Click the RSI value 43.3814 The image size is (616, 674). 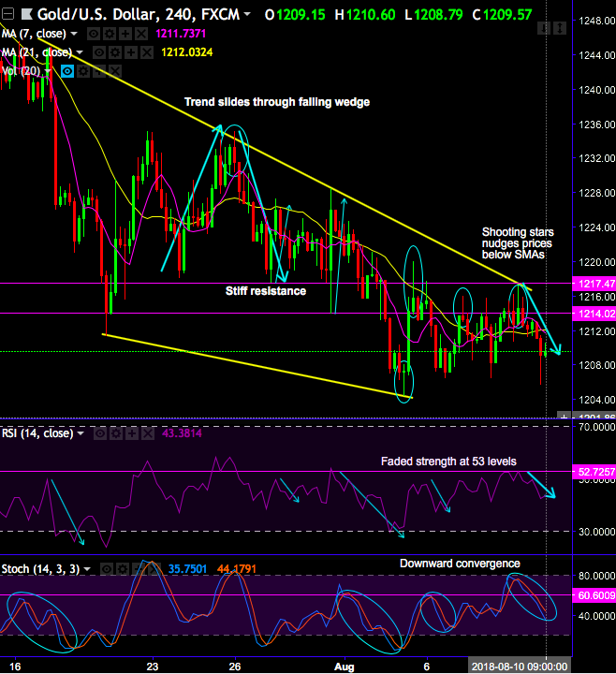[182, 433]
